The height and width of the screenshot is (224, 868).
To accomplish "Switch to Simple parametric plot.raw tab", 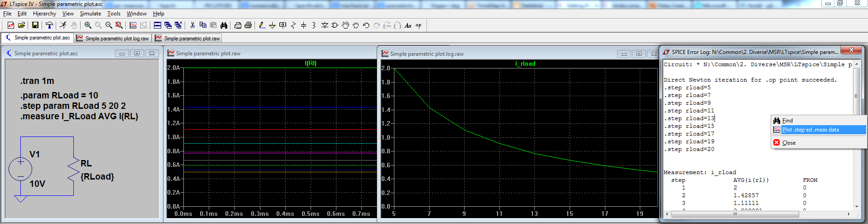I will [187, 39].
